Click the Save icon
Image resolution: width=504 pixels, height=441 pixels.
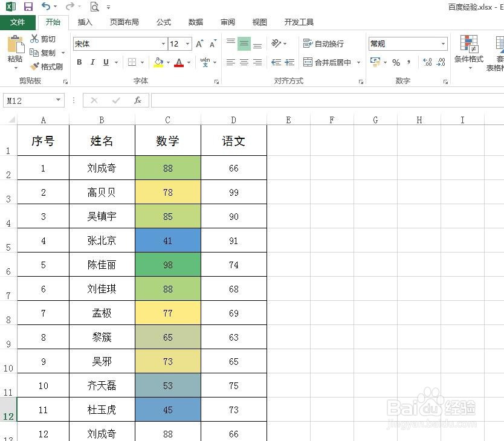point(28,5)
